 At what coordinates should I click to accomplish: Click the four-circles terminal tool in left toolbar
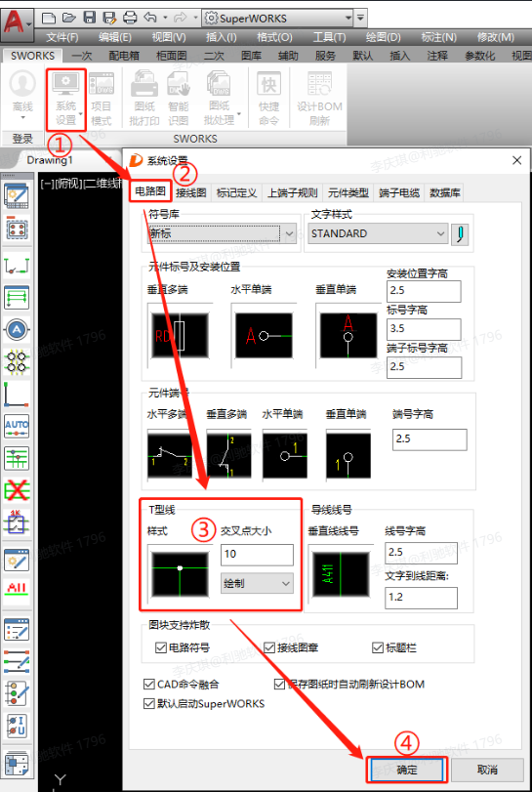coord(17,361)
